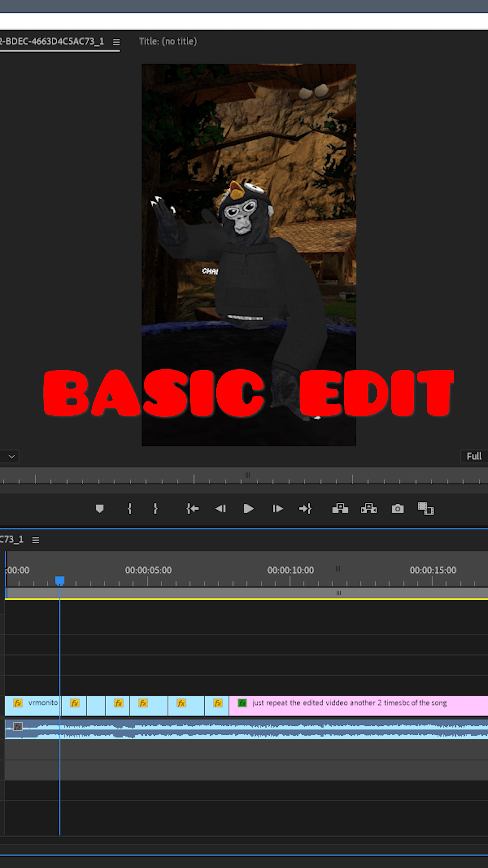Open the timeline panel hamburger menu

tap(36, 540)
